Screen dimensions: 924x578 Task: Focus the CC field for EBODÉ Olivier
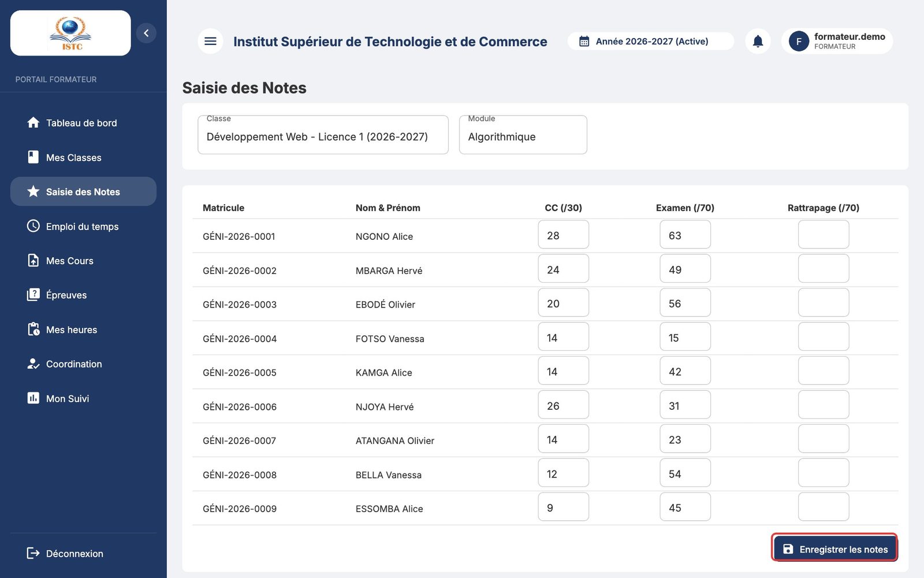click(x=564, y=303)
